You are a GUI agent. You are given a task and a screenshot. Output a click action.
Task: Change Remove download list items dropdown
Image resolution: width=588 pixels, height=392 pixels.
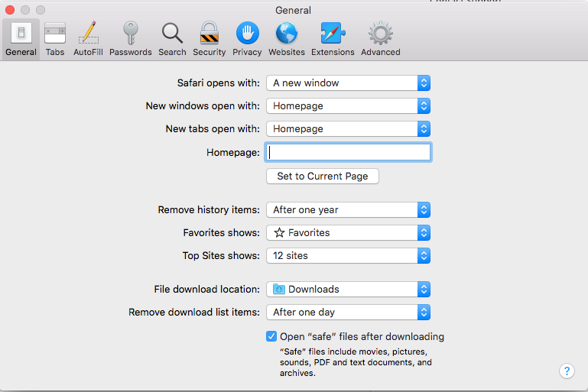(349, 313)
